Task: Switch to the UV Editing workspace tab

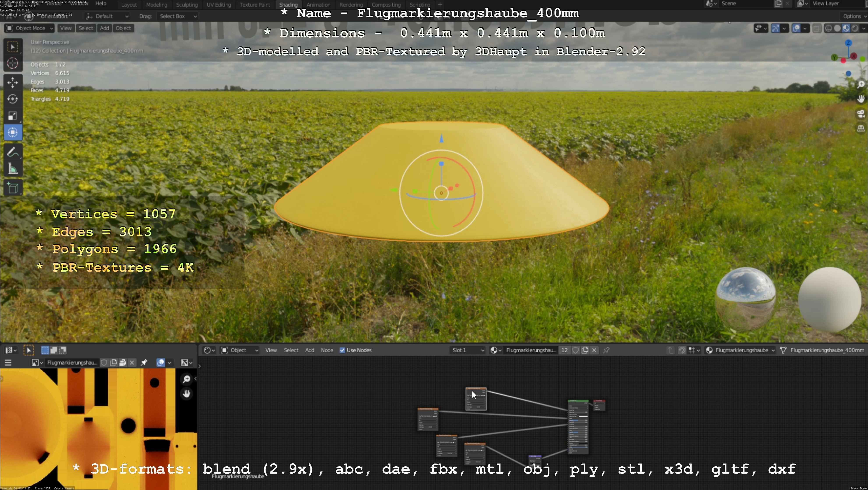Action: 219,5
